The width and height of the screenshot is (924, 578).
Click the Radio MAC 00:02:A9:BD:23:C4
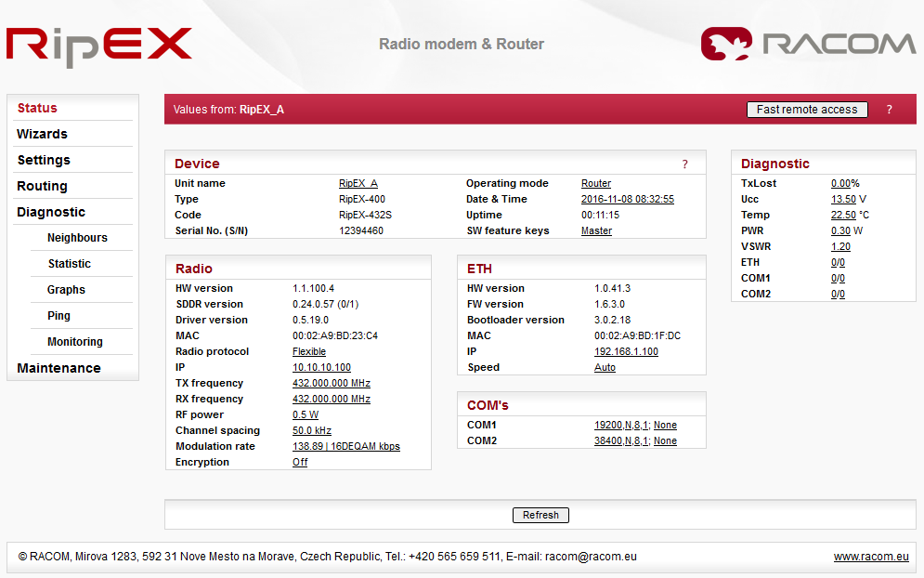[x=335, y=335]
